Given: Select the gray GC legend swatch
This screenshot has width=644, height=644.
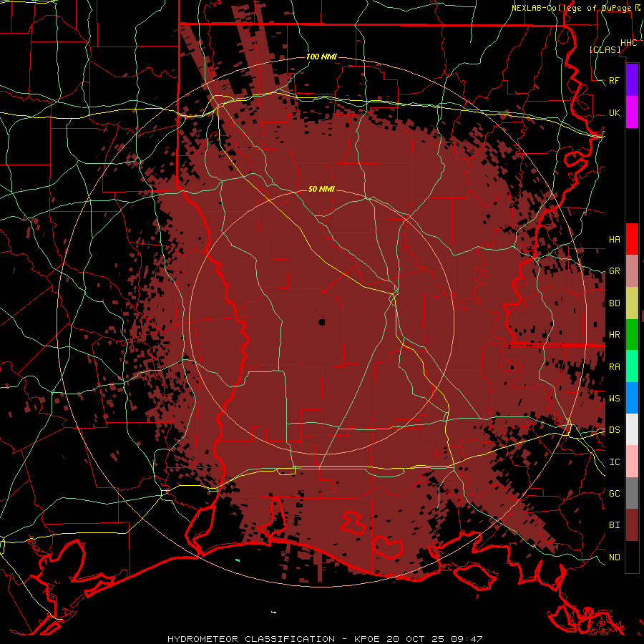Looking at the screenshot, I should (632, 493).
